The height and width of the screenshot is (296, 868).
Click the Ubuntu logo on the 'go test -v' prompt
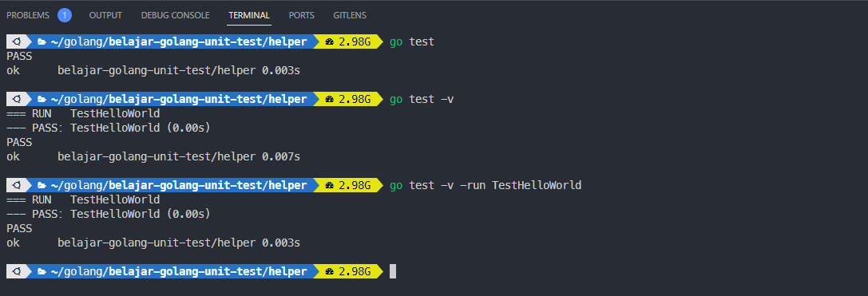point(17,99)
